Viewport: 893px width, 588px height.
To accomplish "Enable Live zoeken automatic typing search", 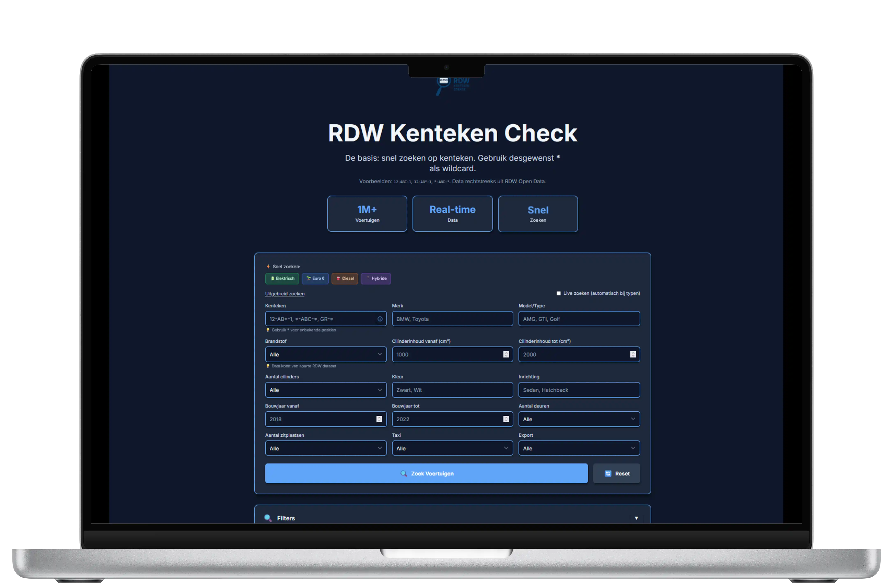I will pyautogui.click(x=559, y=293).
